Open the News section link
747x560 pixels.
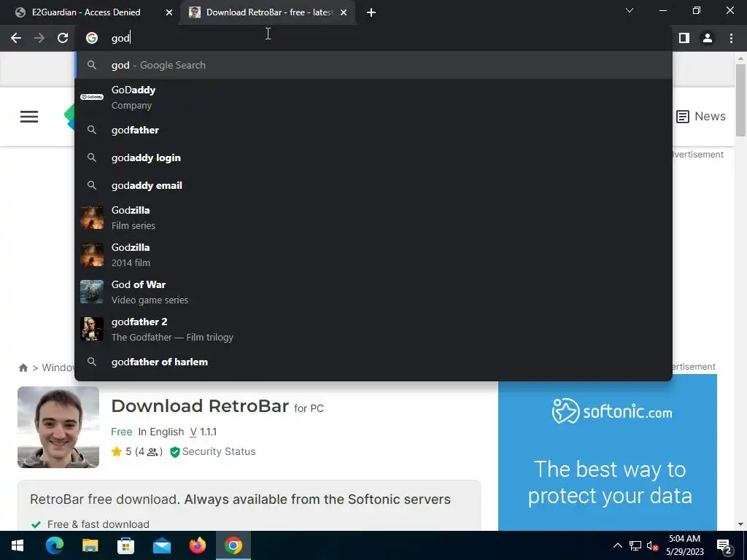point(701,117)
